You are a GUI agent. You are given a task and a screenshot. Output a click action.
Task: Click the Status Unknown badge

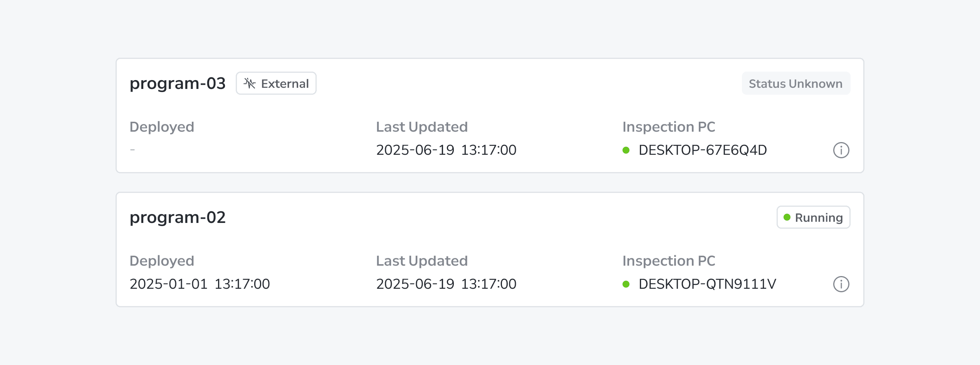(x=796, y=83)
